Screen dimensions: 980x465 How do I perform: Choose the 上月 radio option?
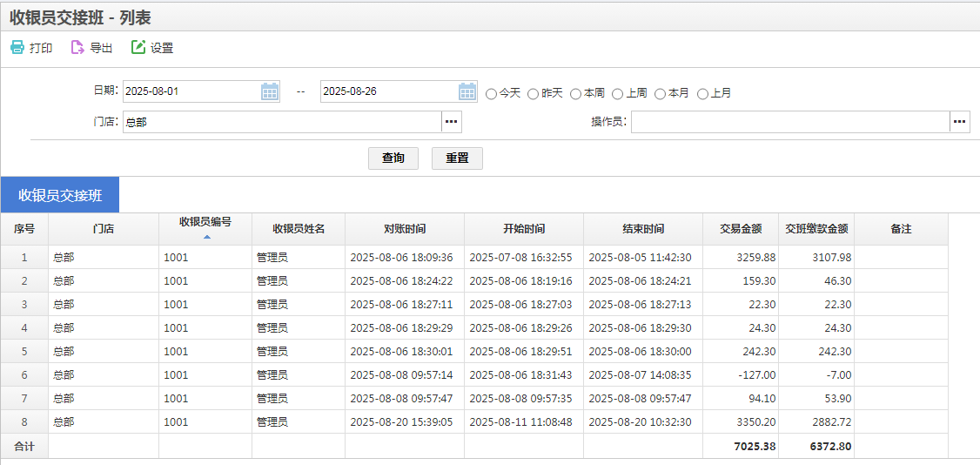703,93
